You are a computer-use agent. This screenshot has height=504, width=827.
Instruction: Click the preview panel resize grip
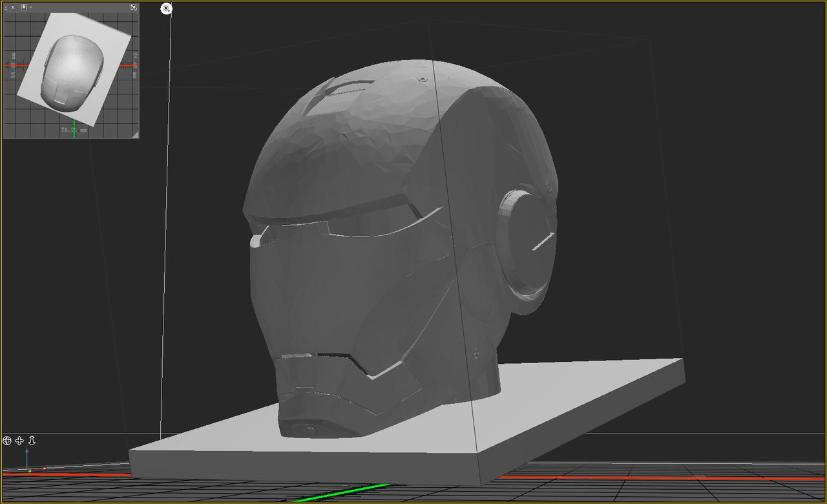point(135,134)
